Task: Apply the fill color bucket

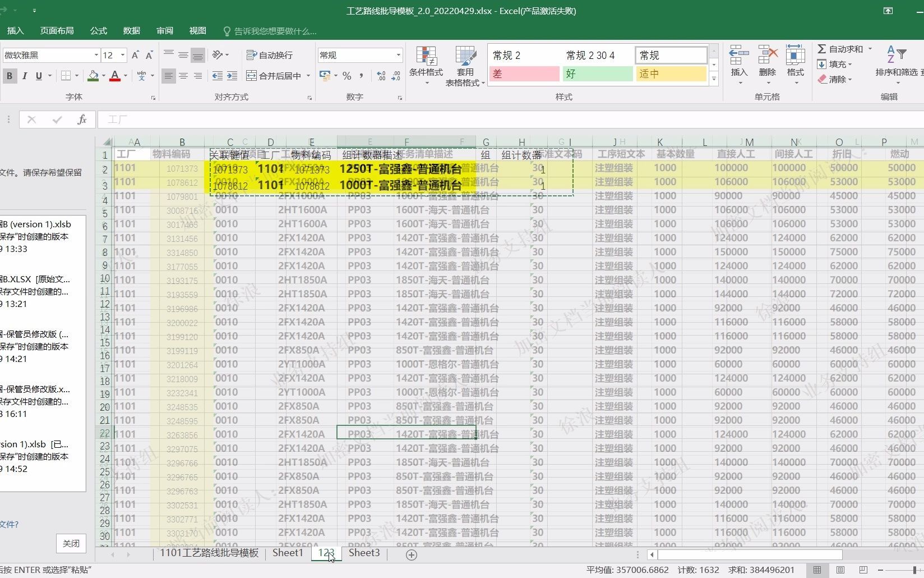Action: [x=94, y=76]
